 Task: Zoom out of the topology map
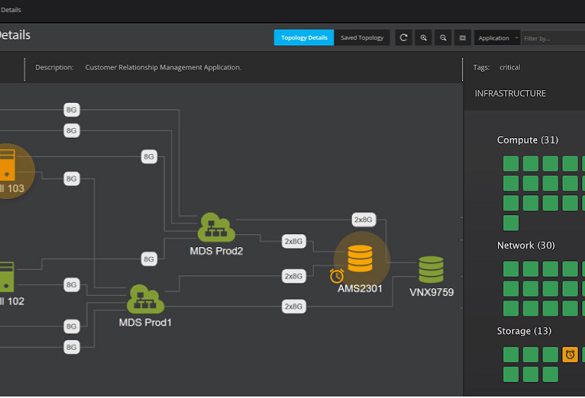click(x=443, y=38)
